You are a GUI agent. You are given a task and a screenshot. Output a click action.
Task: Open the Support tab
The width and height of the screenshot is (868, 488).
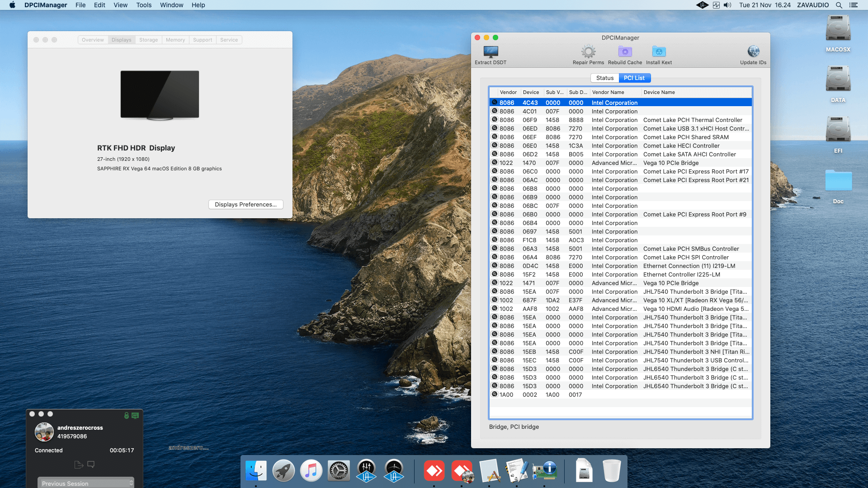(x=203, y=40)
